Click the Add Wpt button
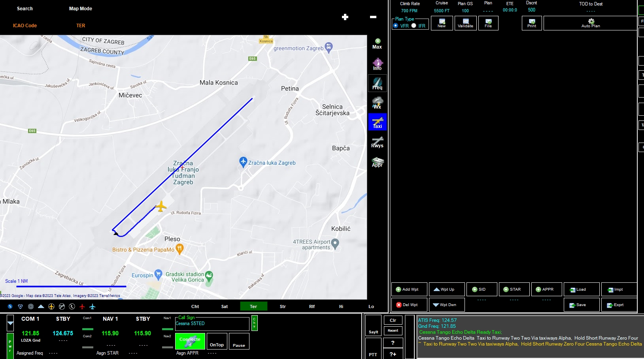The height and width of the screenshot is (359, 644). (409, 289)
